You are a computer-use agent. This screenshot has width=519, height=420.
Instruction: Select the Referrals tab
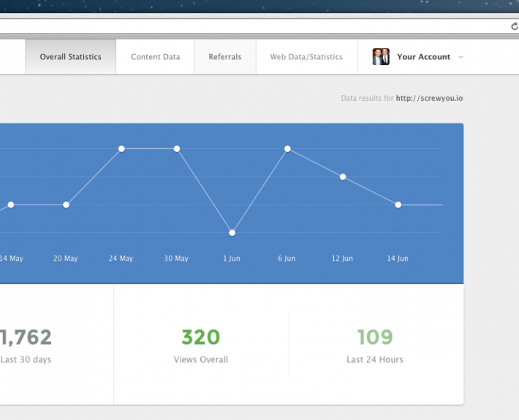(225, 57)
